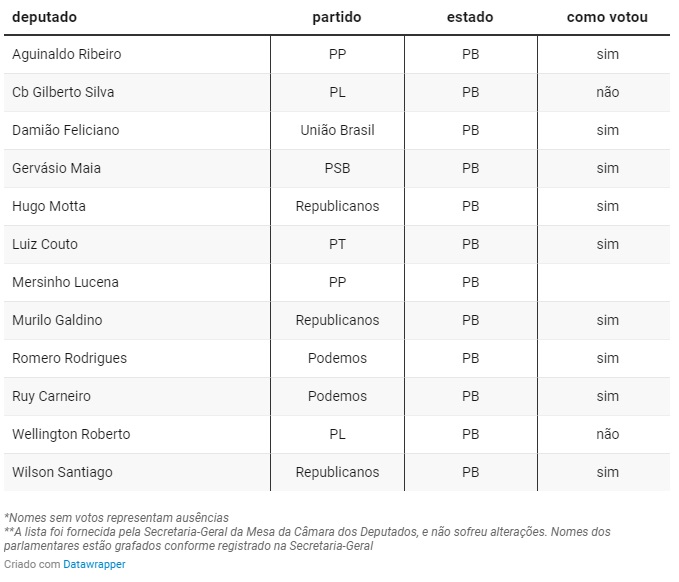Click Luiz Couto's PT party cell

337,244
